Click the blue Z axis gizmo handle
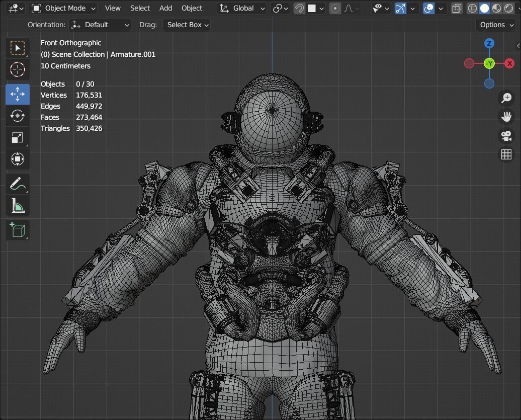 pyautogui.click(x=489, y=43)
